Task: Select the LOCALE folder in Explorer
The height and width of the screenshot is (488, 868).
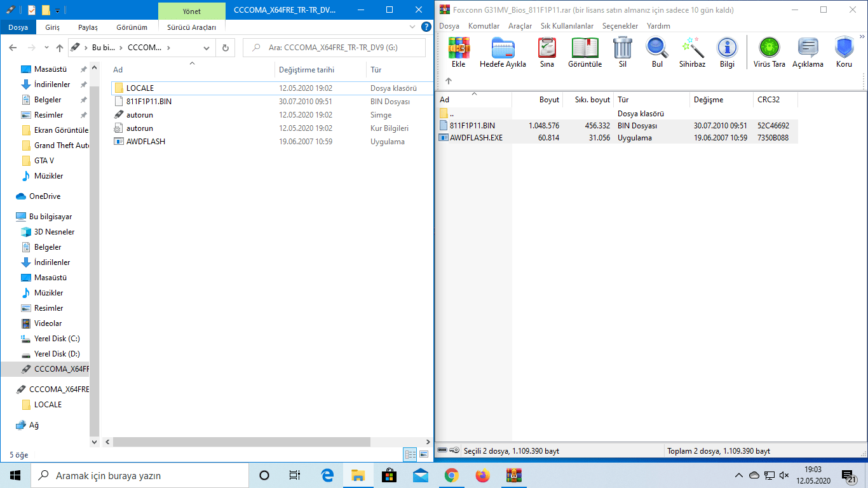Action: pos(140,88)
